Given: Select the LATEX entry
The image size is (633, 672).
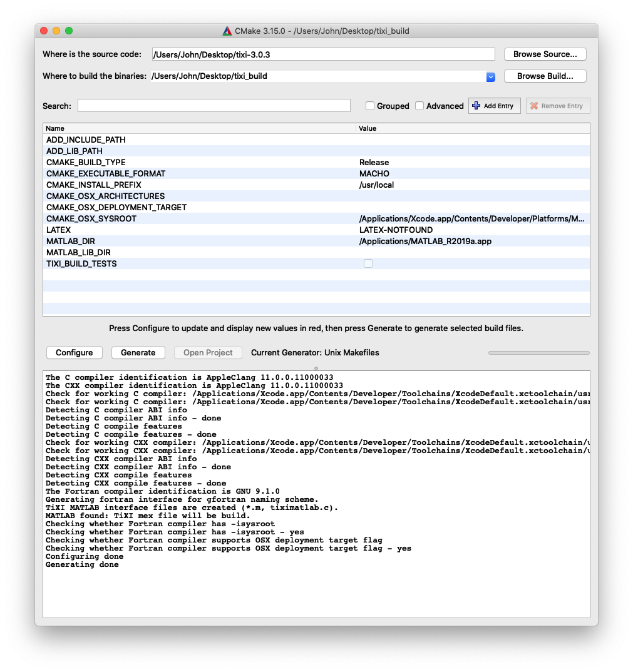Looking at the screenshot, I should pos(58,230).
